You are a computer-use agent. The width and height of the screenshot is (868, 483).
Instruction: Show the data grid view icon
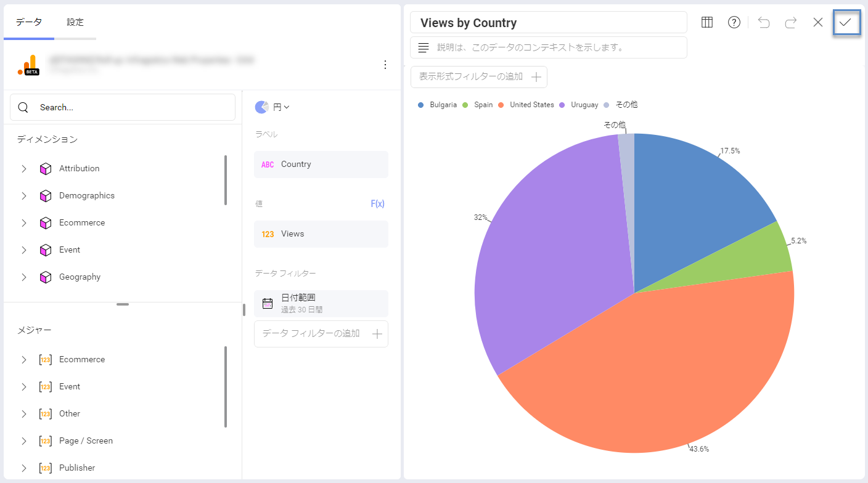click(707, 22)
